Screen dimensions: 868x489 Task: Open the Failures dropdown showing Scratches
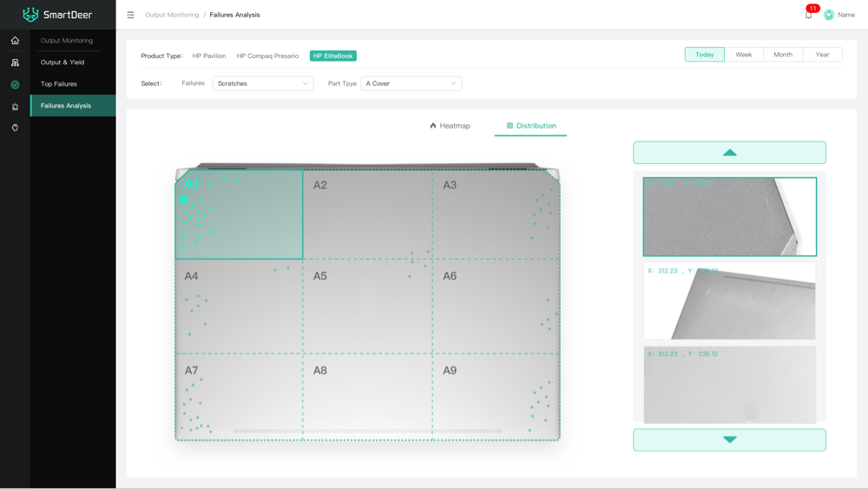tap(262, 83)
